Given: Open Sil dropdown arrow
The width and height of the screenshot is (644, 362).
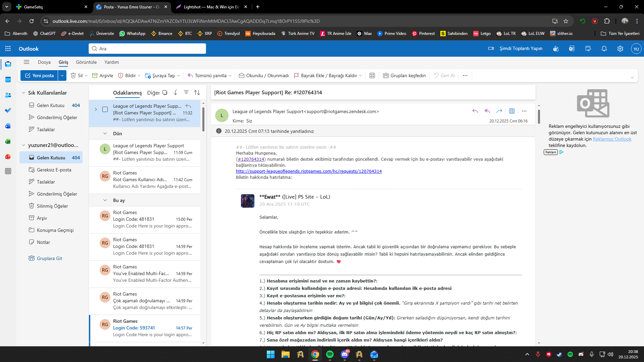Looking at the screenshot, I should [86, 75].
